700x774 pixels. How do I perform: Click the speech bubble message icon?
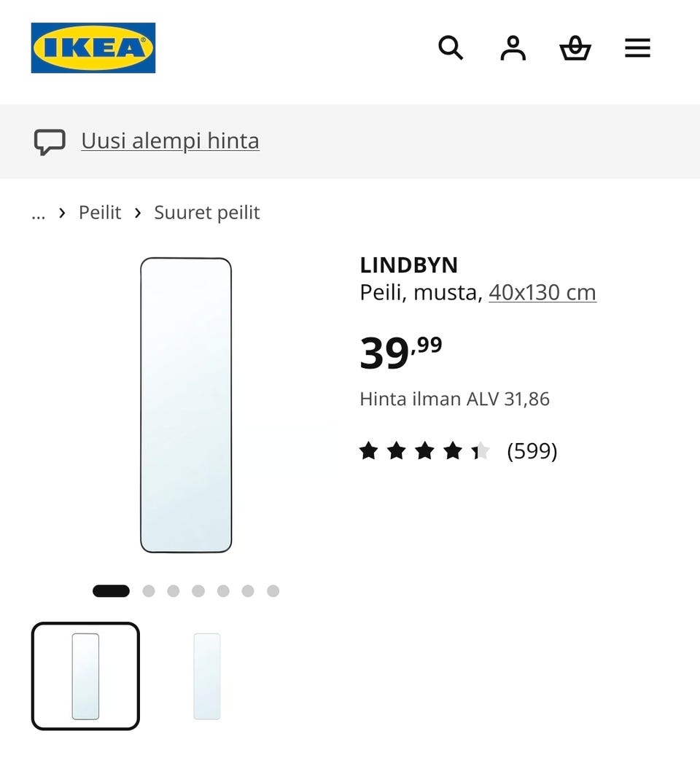tap(50, 142)
